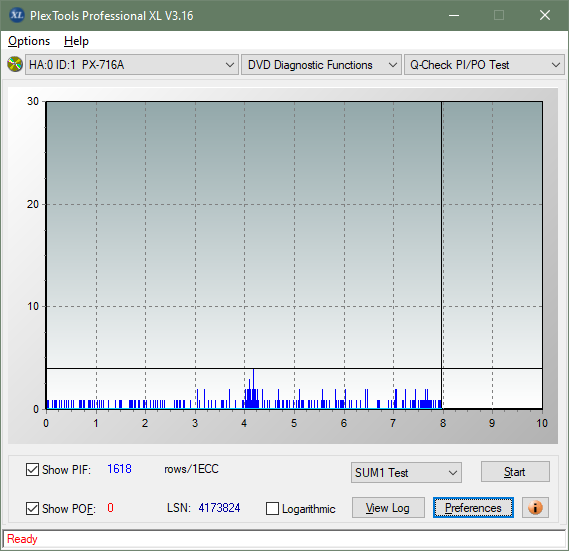Viewport: 569px width, 551px height.
Task: Click the PlexTools XL app icon in title bar
Action: coord(16,15)
